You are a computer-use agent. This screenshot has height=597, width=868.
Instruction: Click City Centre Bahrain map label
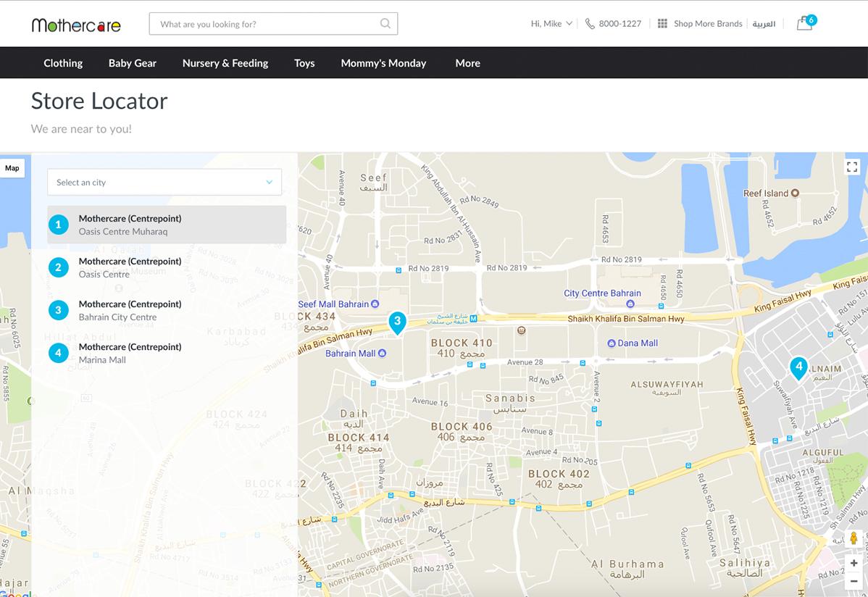pos(602,293)
